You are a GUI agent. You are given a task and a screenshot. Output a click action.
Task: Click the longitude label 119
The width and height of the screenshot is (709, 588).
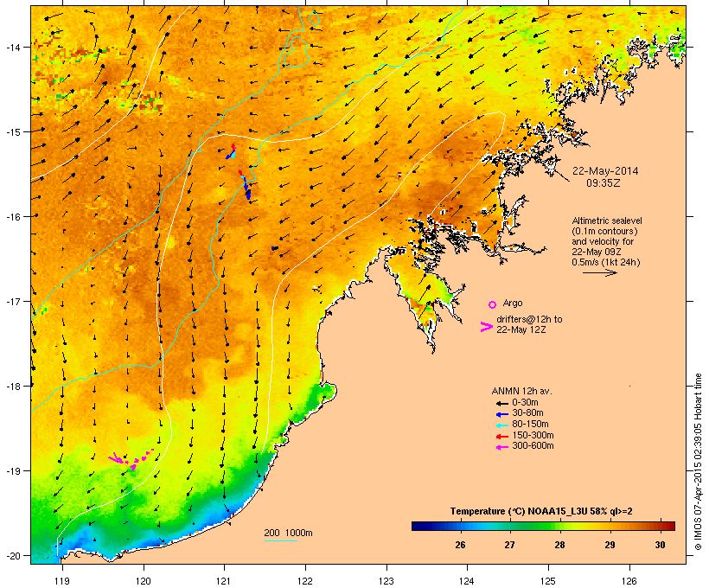[x=62, y=581]
